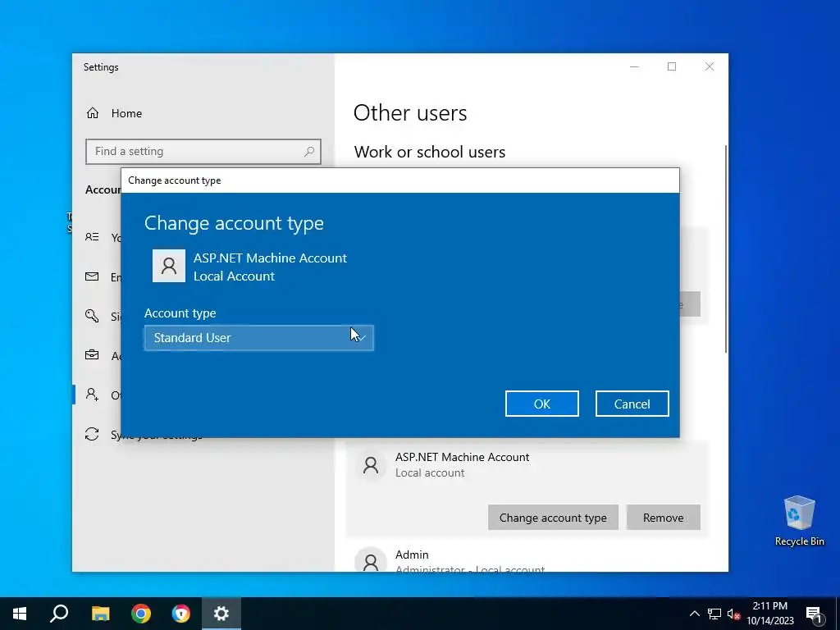Open the notification center icon
The height and width of the screenshot is (630, 840).
tap(815, 614)
